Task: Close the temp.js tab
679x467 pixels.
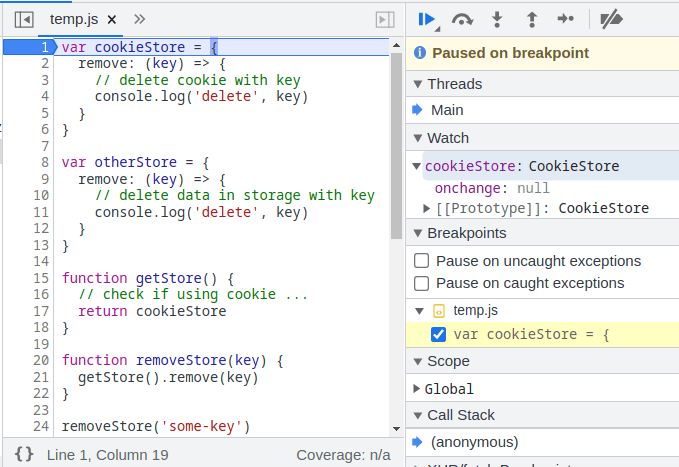Action: [x=112, y=19]
